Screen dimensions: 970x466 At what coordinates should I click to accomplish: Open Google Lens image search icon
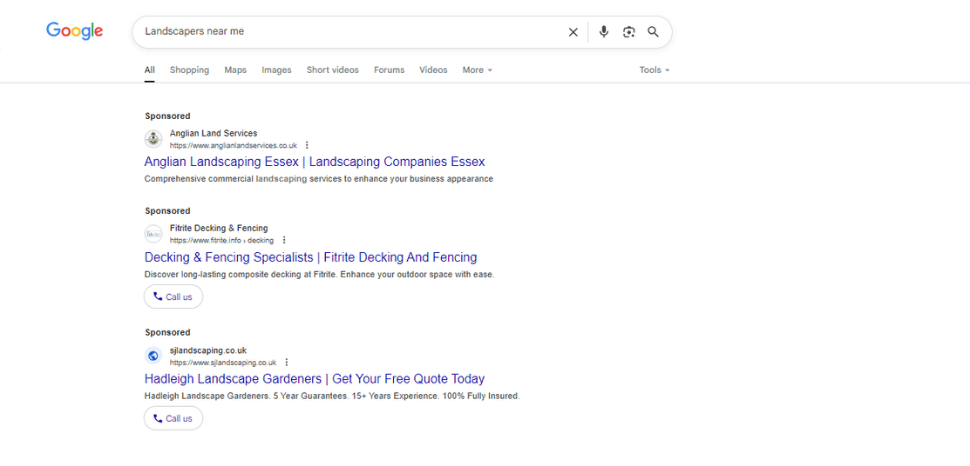tap(629, 32)
